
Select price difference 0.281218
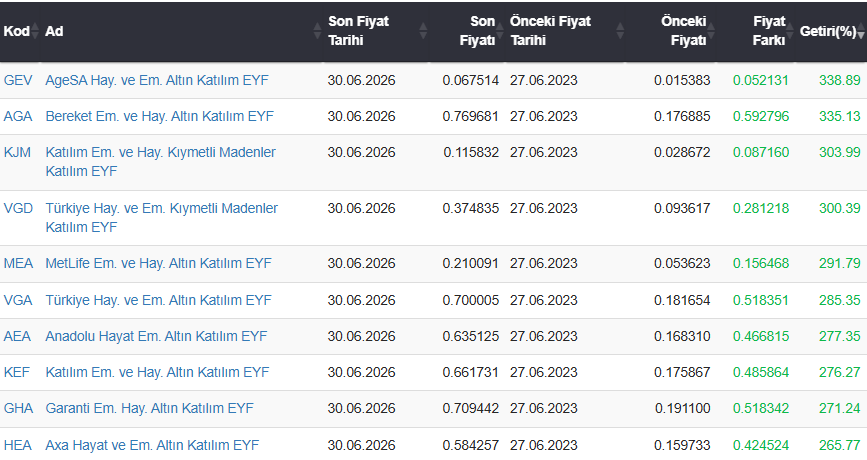point(761,208)
